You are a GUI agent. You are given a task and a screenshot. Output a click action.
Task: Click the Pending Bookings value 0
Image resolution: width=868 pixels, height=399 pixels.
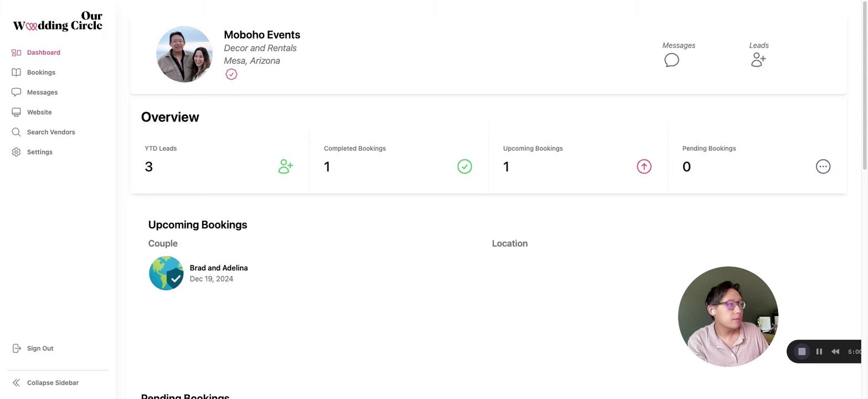pyautogui.click(x=686, y=167)
